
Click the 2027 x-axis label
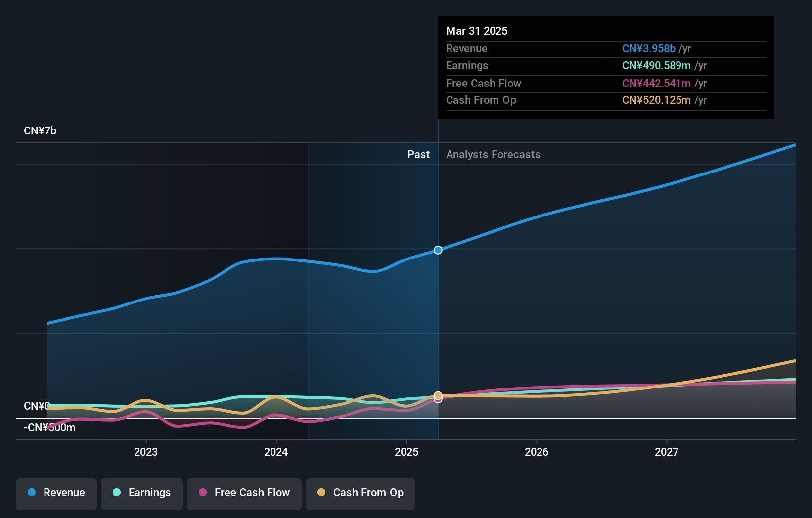(x=667, y=452)
